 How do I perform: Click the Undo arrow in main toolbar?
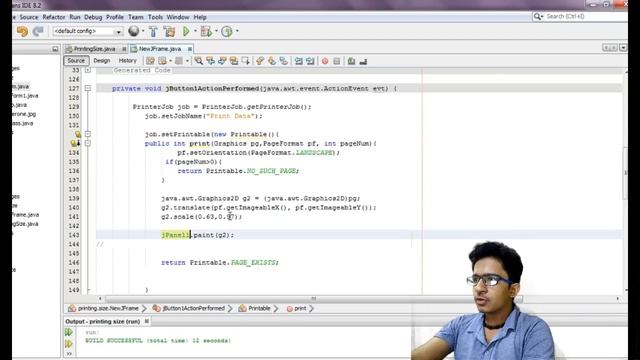tap(22, 31)
